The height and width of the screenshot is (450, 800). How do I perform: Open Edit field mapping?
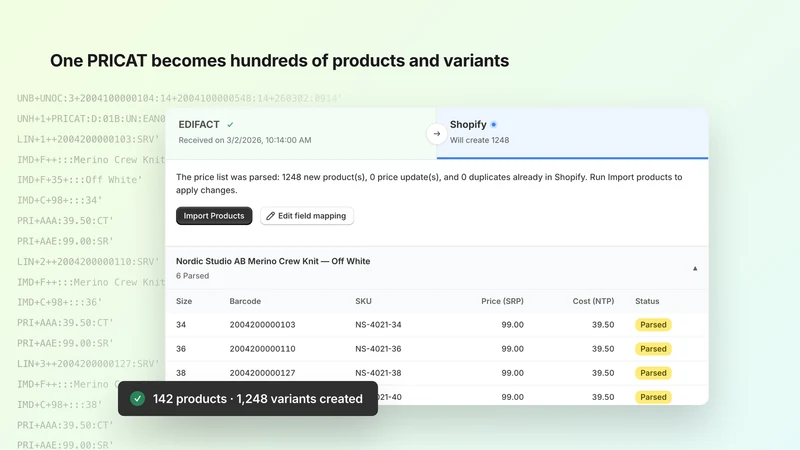click(x=307, y=216)
